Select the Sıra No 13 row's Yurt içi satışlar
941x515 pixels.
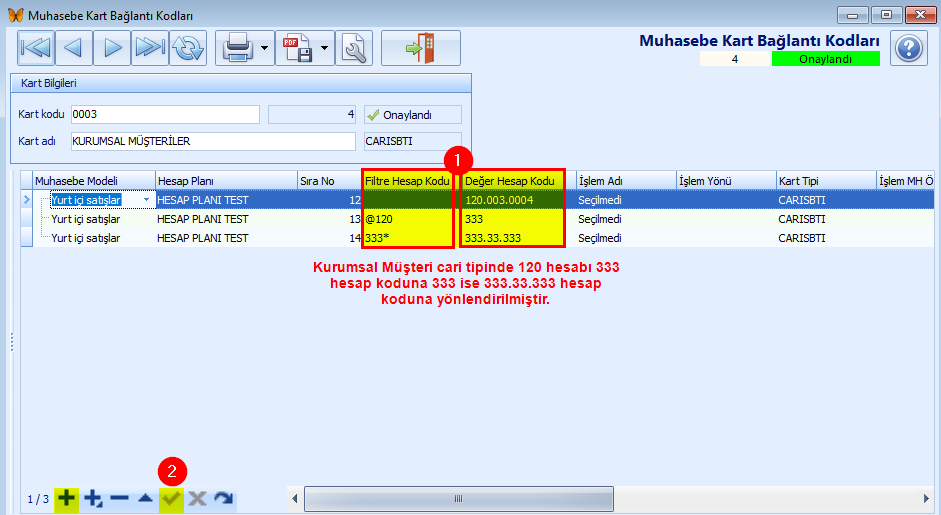86,219
